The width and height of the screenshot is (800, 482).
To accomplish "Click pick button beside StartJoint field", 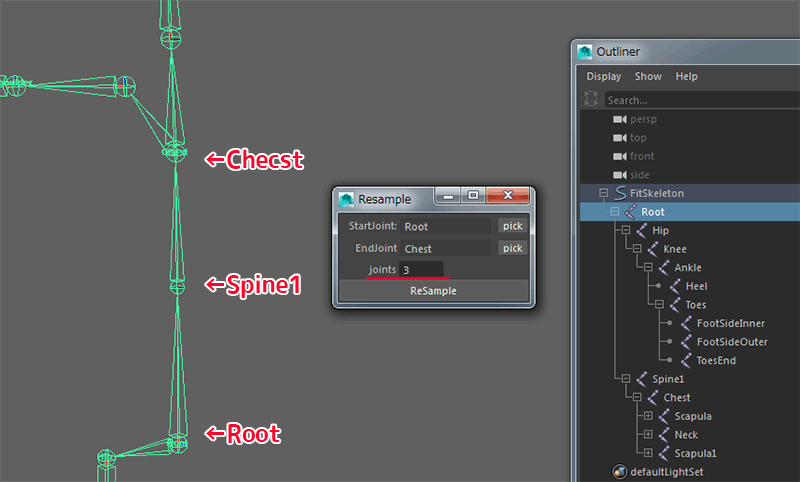I will coord(512,227).
